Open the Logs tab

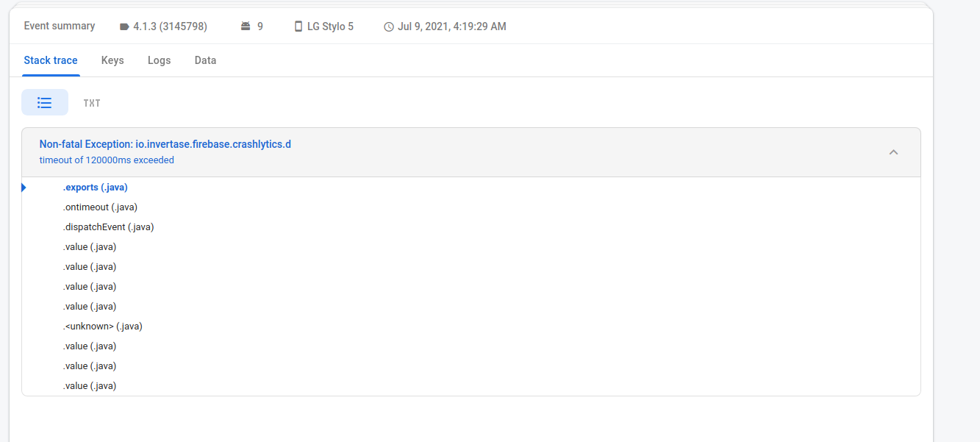click(x=159, y=60)
